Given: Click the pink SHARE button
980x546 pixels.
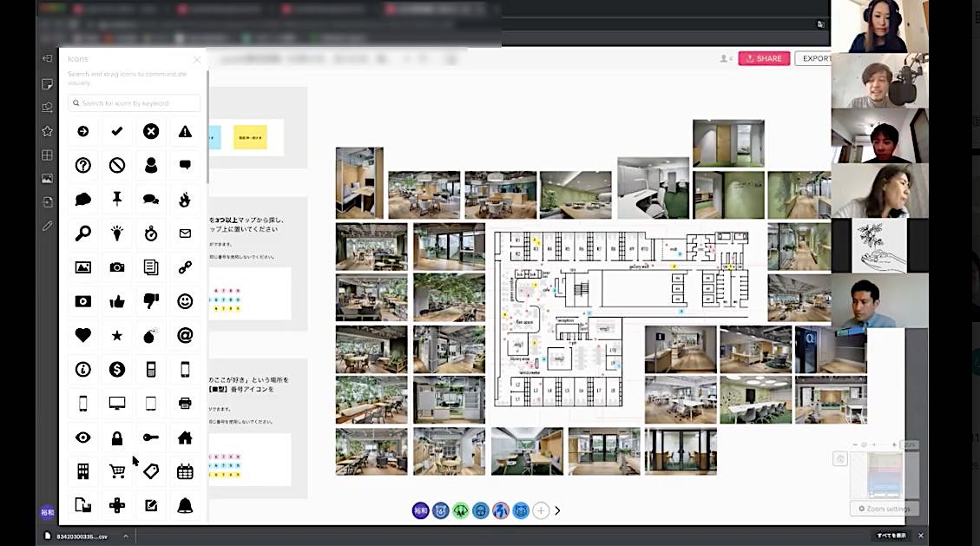Looking at the screenshot, I should (764, 58).
